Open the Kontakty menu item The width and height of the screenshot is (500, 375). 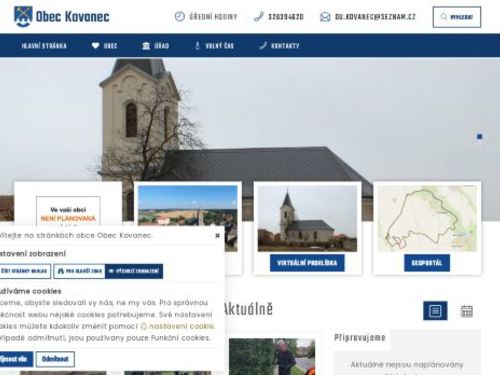pyautogui.click(x=279, y=46)
